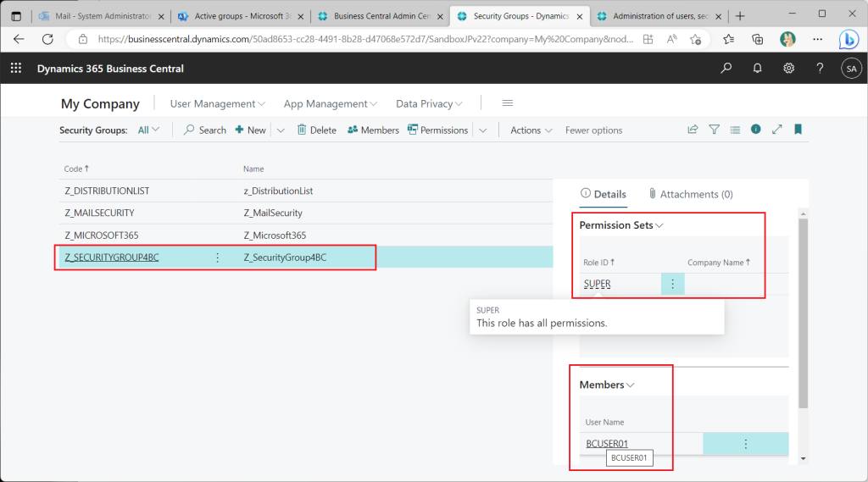Toggle the filter pane funnel icon
Screen dimensions: 868x482
point(714,130)
